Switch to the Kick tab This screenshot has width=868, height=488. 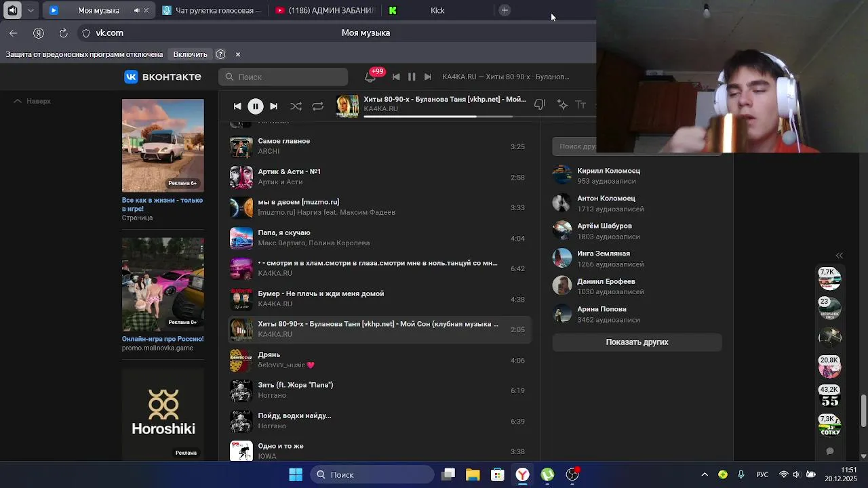[x=437, y=10]
